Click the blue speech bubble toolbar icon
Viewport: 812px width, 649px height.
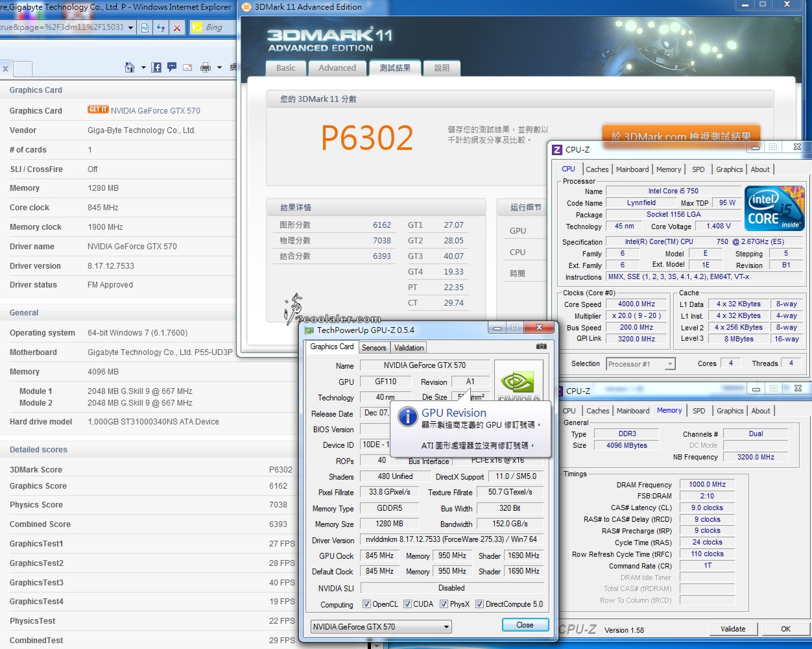pos(172,67)
